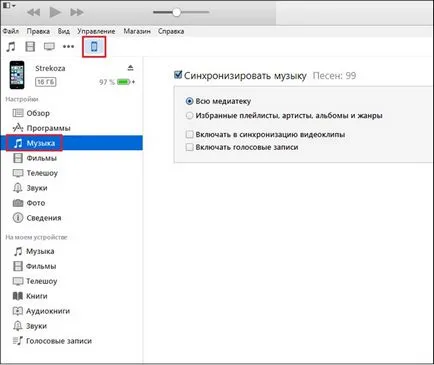Open the Управление menu

[x=96, y=31]
